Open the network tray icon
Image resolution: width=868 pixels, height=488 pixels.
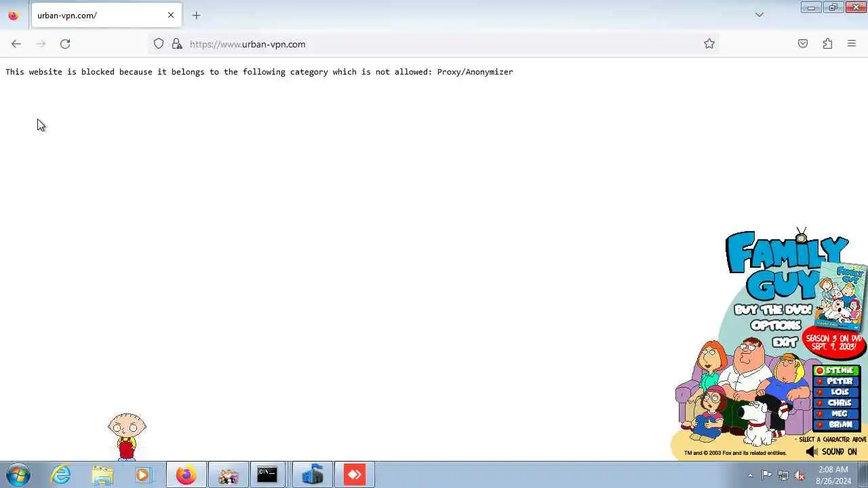783,475
